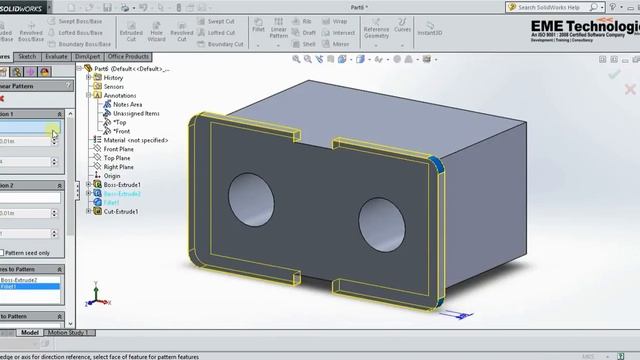Select the Swept Boss/Base tool
The height and width of the screenshot is (360, 640).
(75, 21)
